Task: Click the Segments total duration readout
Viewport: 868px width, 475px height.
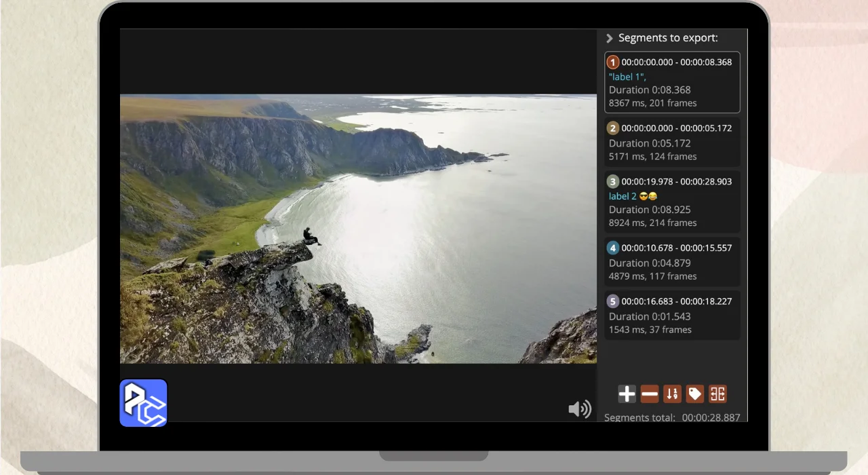Action: (711, 417)
